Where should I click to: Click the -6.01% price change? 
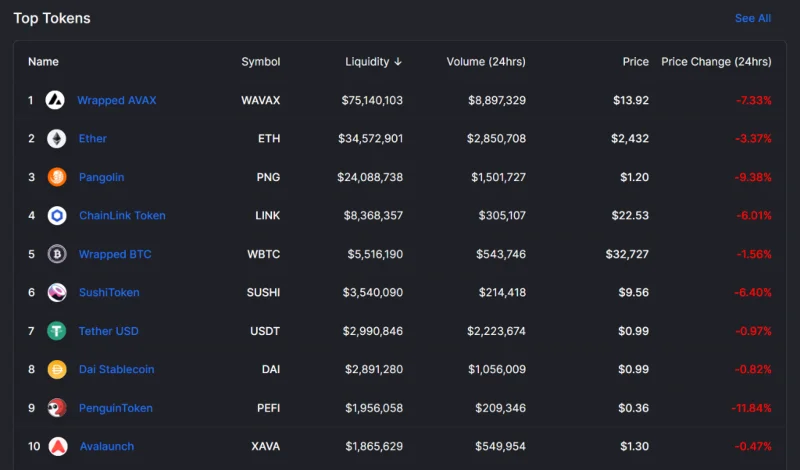(754, 215)
